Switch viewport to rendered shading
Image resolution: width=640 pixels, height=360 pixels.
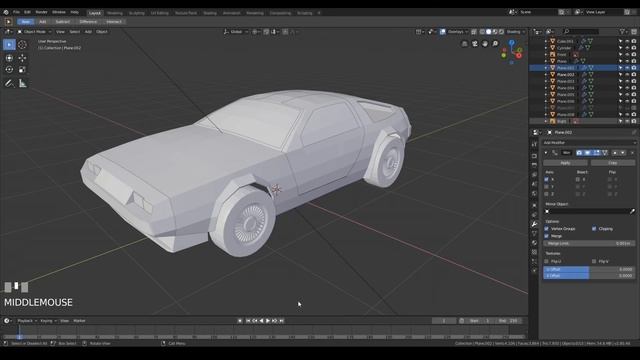point(502,32)
